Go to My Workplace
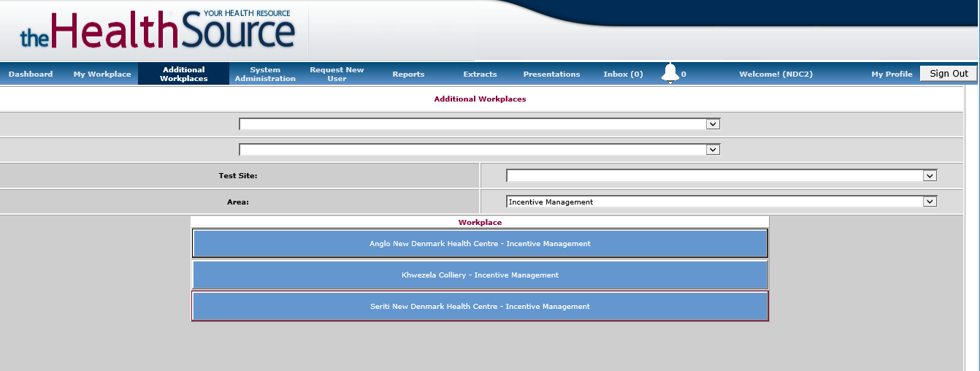Viewport: 980px width, 371px height. pos(102,74)
